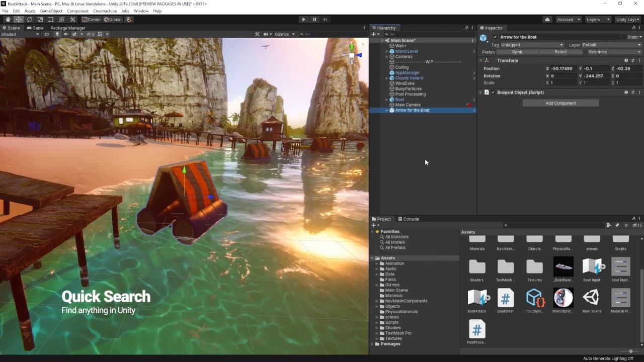The width and height of the screenshot is (644, 362).
Task: Open the Layers dropdown
Action: tap(598, 20)
